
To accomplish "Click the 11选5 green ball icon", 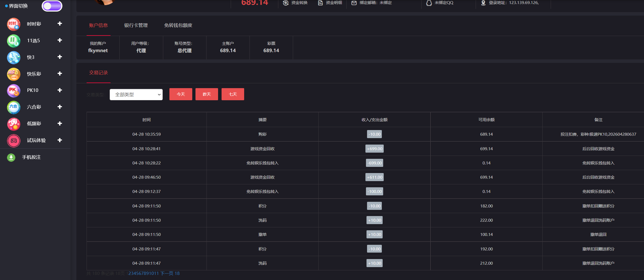I will pyautogui.click(x=13, y=41).
